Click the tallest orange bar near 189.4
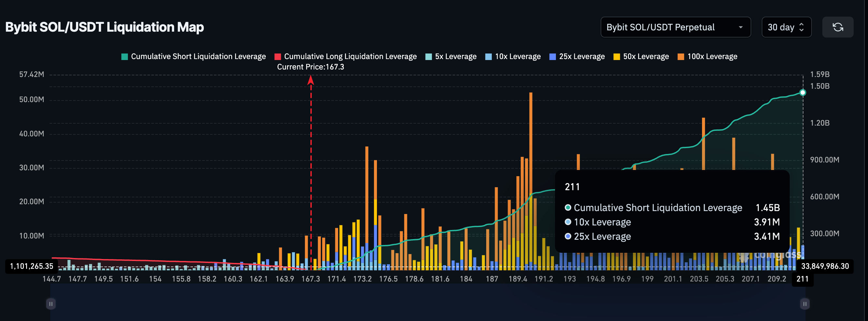 [x=531, y=135]
